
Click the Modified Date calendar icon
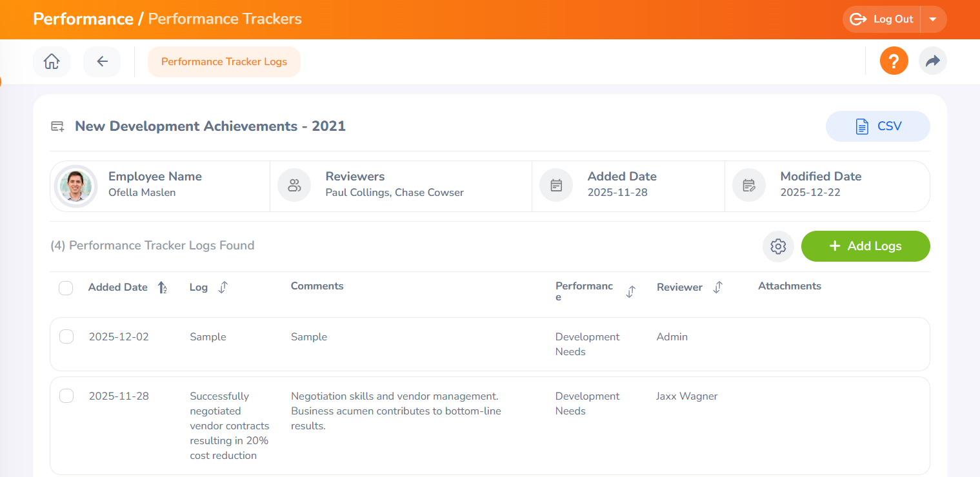(748, 186)
